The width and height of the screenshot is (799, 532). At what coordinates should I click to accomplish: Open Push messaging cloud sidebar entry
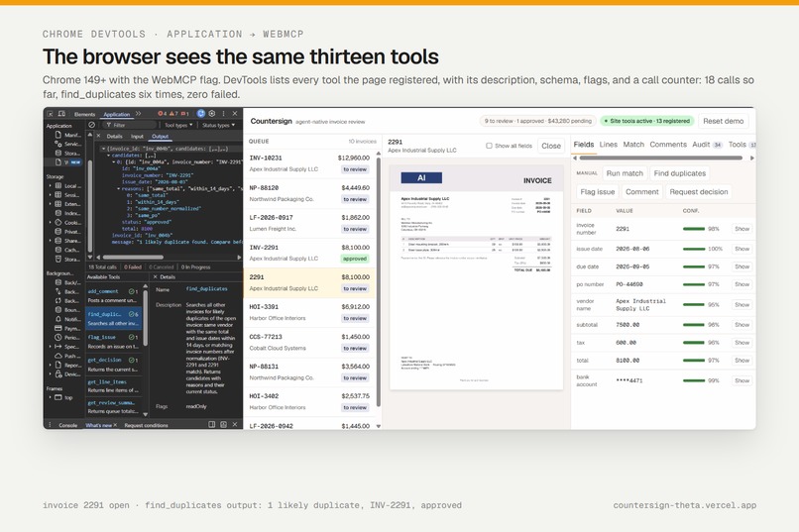(x=68, y=356)
